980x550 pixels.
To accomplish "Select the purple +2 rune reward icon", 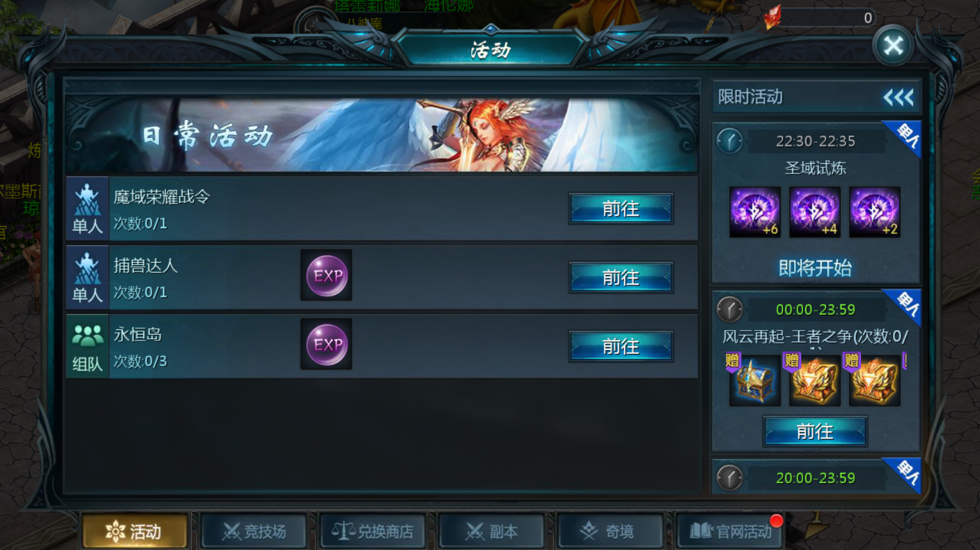I will click(x=875, y=212).
